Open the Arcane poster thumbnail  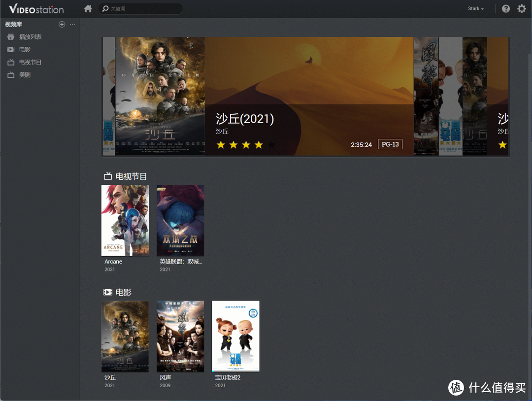125,220
